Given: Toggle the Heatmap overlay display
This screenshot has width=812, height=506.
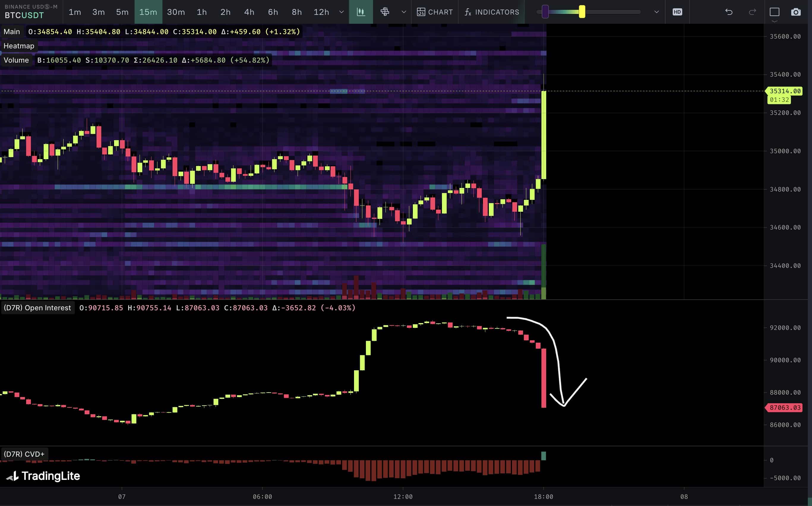Looking at the screenshot, I should click(x=19, y=45).
